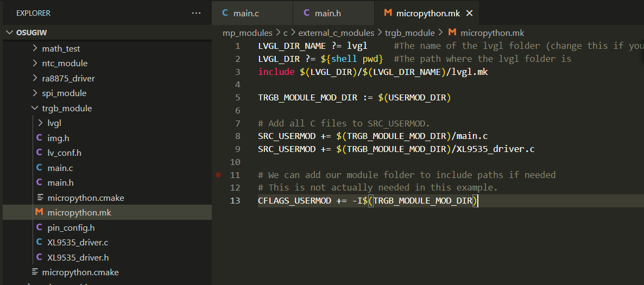Click trgb_module in the breadcrumb
644x285 pixels.
point(410,33)
